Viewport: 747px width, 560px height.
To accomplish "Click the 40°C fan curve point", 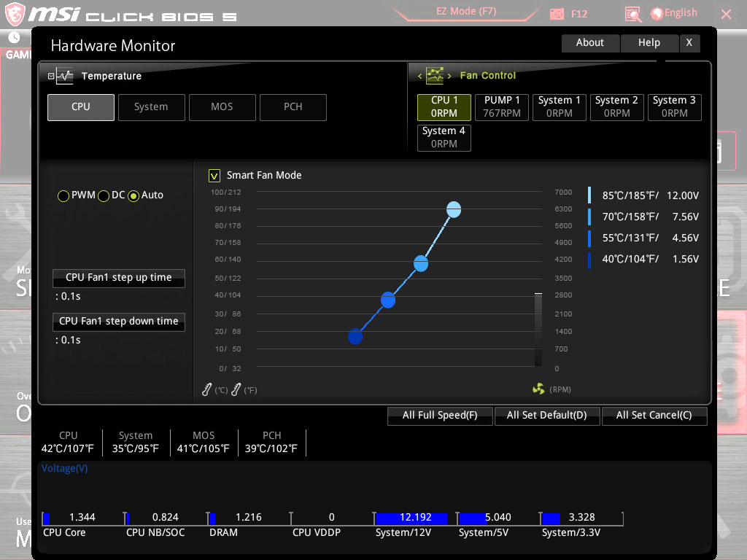I will (355, 336).
